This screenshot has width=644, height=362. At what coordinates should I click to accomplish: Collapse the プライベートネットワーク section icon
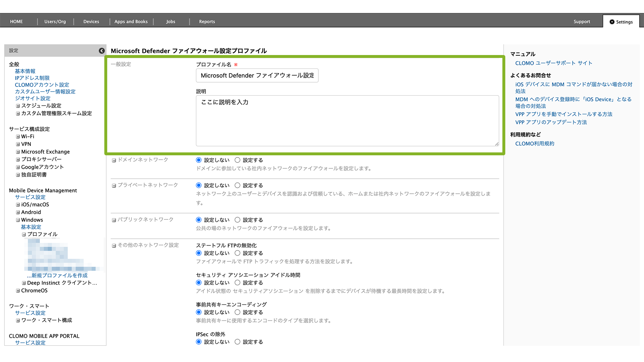click(x=114, y=185)
